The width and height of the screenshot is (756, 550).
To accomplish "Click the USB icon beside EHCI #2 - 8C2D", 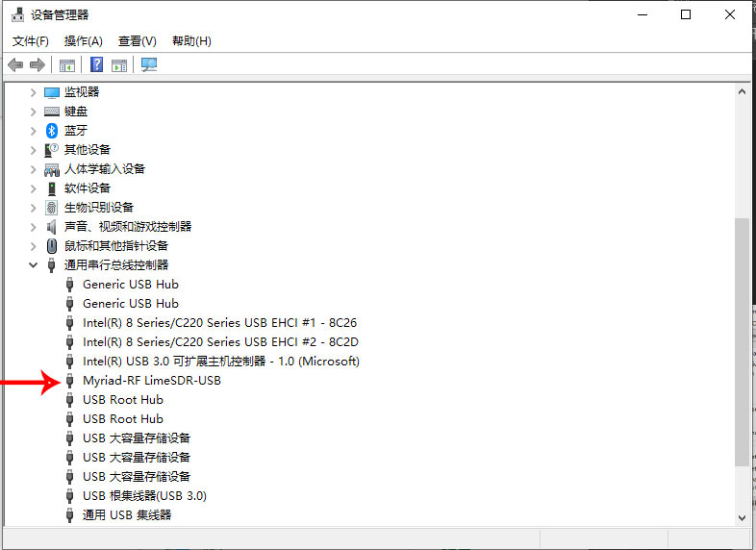I will click(70, 342).
